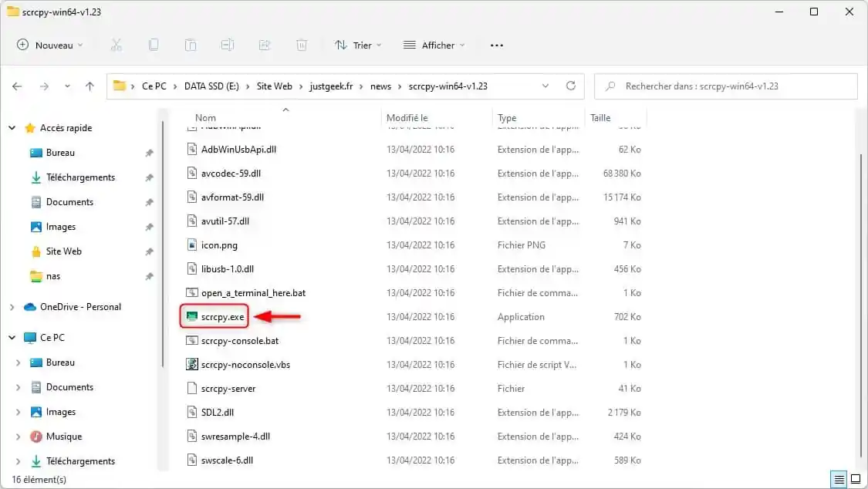The width and height of the screenshot is (868, 489).
Task: Sort by the Modifié le column header
Action: (407, 118)
